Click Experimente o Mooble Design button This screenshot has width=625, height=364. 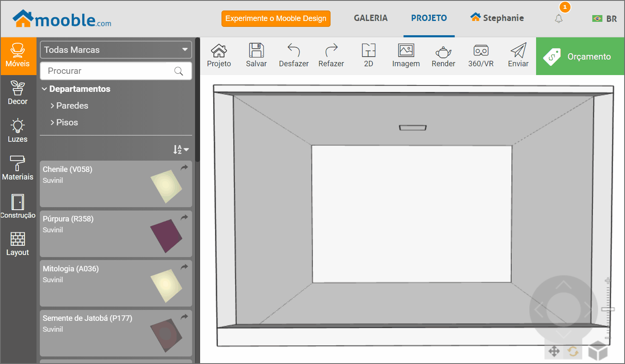point(276,18)
